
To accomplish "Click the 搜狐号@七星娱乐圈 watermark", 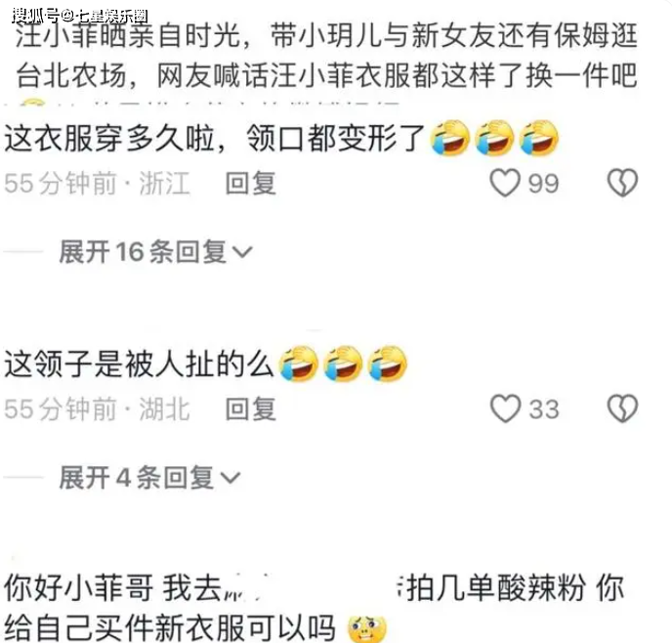I will (80, 16).
